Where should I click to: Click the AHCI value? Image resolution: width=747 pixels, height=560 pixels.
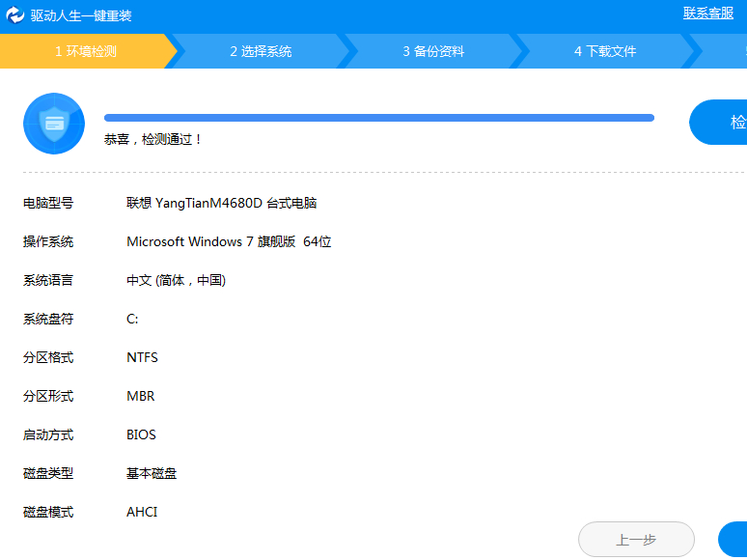click(x=142, y=512)
